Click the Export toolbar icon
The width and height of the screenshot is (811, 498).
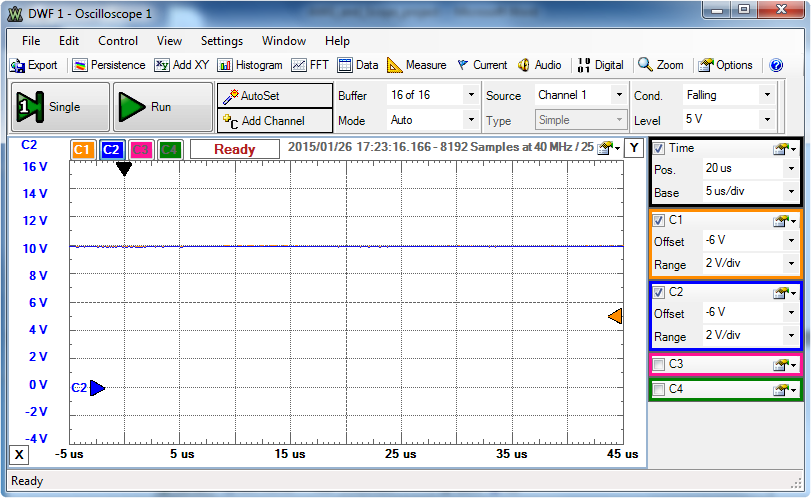pos(33,65)
